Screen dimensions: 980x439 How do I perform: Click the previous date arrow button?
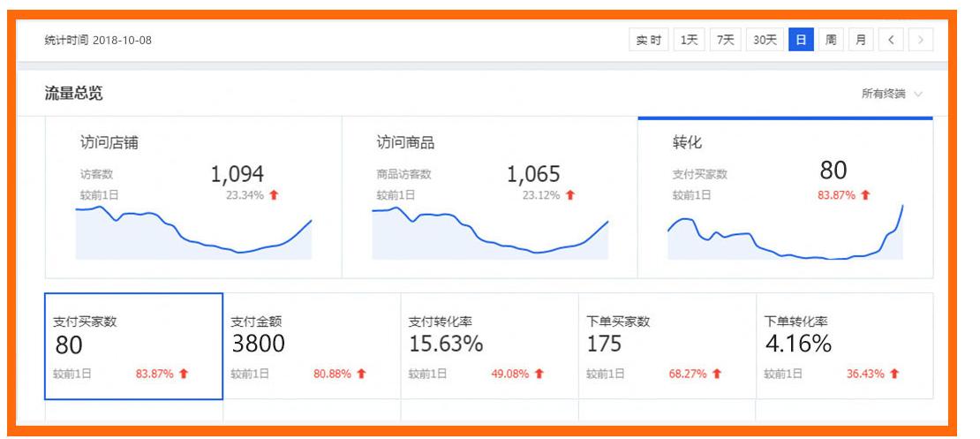pos(891,40)
